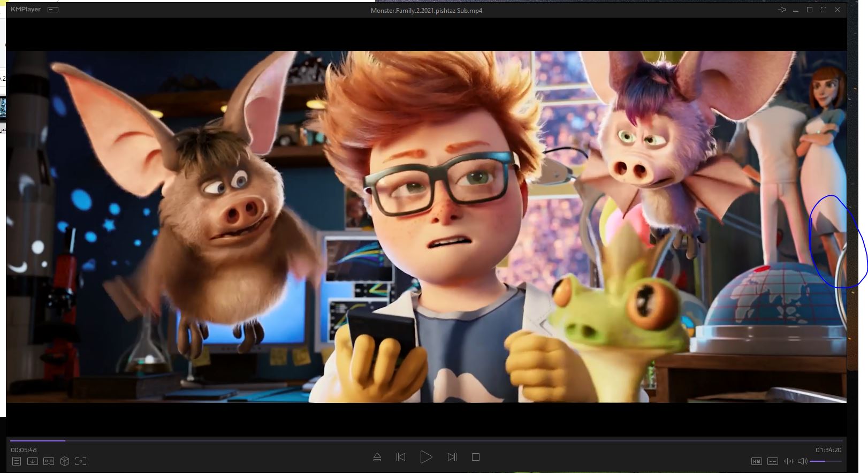Play the paused video
The image size is (868, 473).
click(x=426, y=457)
